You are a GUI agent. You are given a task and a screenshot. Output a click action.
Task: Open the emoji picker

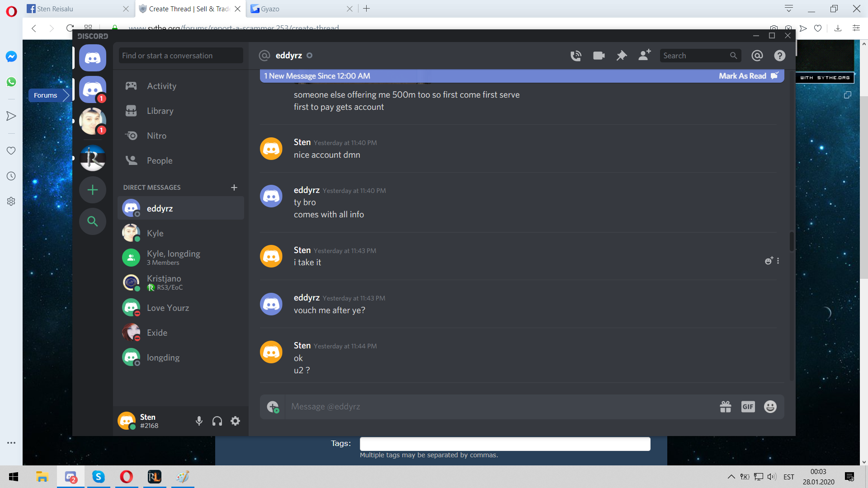click(x=770, y=407)
